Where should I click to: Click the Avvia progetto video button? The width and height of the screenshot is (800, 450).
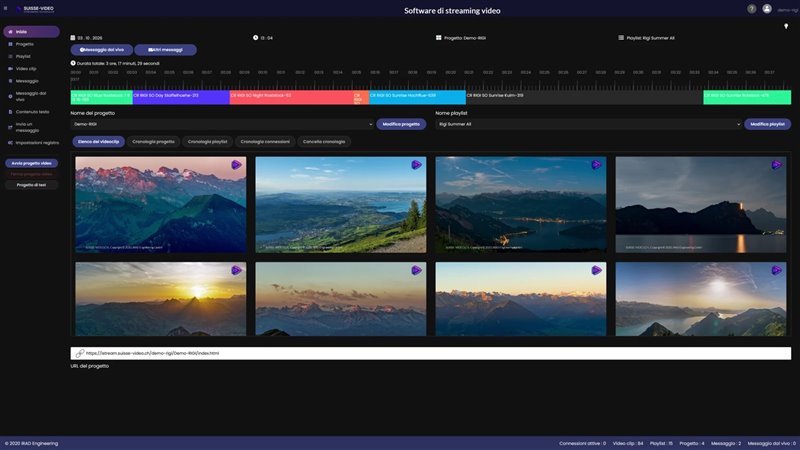32,163
